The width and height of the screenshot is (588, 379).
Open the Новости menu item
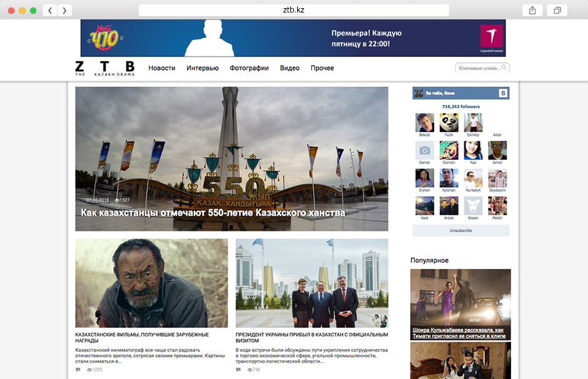click(161, 68)
